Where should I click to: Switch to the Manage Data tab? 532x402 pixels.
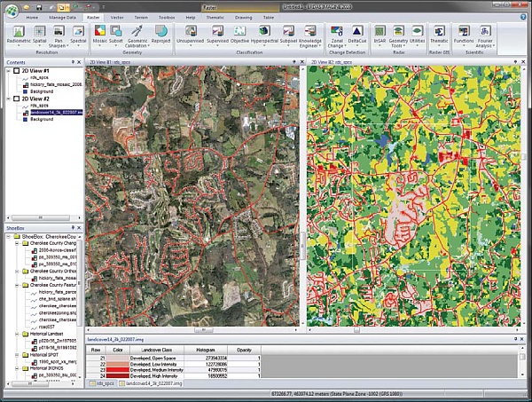[x=62, y=18]
